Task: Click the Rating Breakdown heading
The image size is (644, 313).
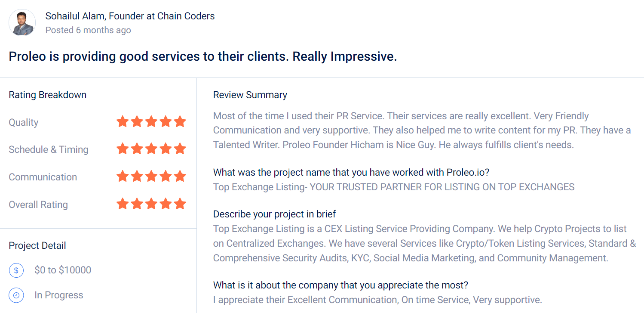Action: (48, 95)
